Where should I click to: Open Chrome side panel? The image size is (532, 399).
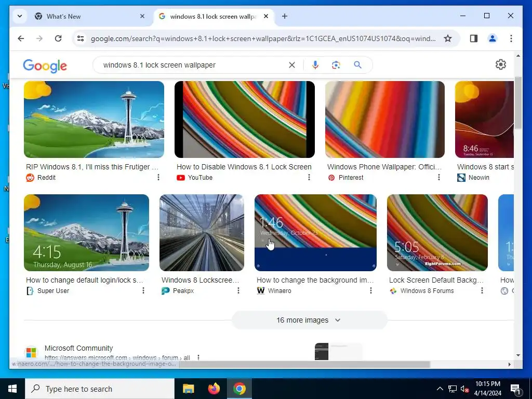click(x=474, y=38)
